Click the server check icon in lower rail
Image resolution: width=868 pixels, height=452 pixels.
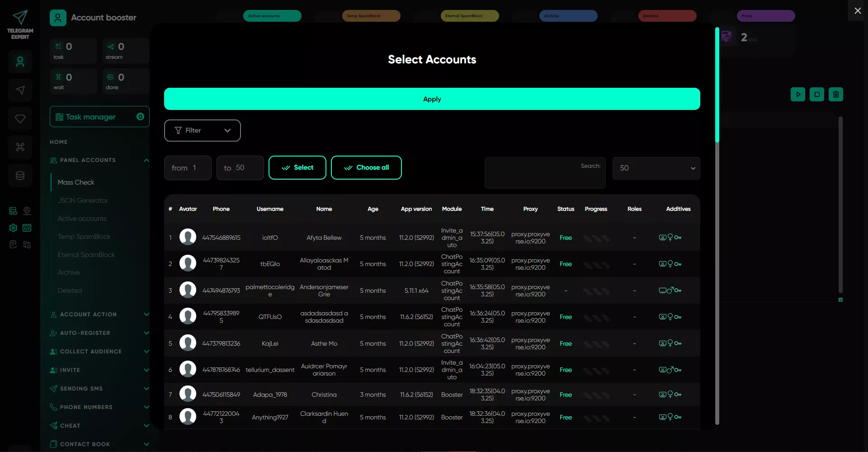tap(13, 211)
